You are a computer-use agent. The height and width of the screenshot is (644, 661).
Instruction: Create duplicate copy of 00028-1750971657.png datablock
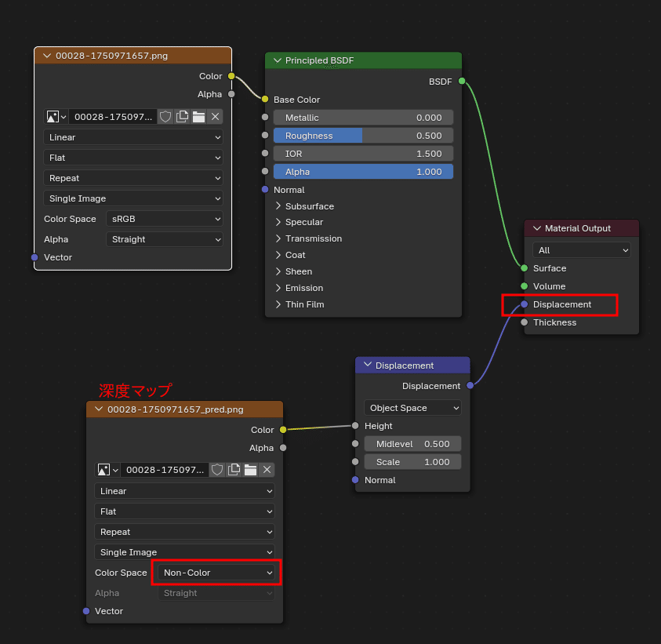tap(182, 116)
